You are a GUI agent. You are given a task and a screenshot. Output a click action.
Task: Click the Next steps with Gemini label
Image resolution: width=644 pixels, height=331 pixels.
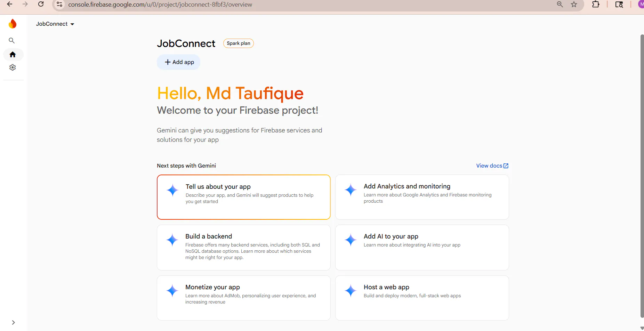point(186,166)
